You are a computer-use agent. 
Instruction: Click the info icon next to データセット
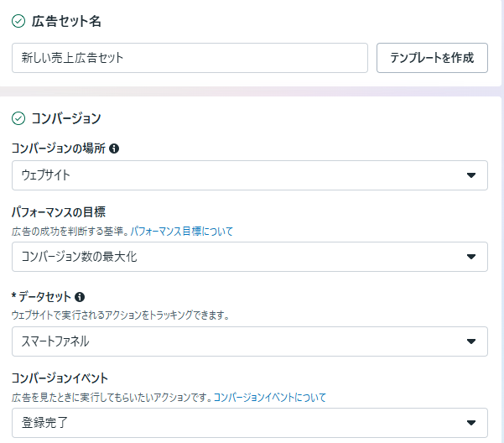tap(81, 297)
